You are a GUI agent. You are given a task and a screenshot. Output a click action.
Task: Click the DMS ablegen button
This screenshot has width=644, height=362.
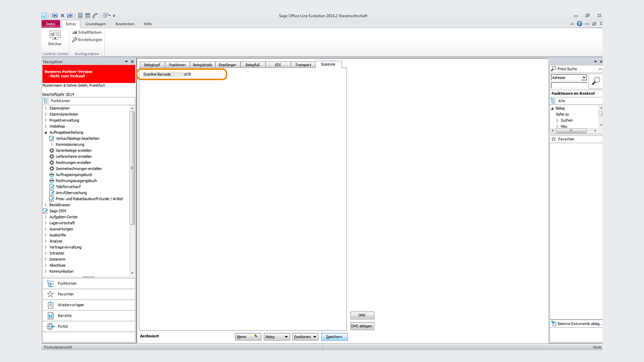point(362,326)
